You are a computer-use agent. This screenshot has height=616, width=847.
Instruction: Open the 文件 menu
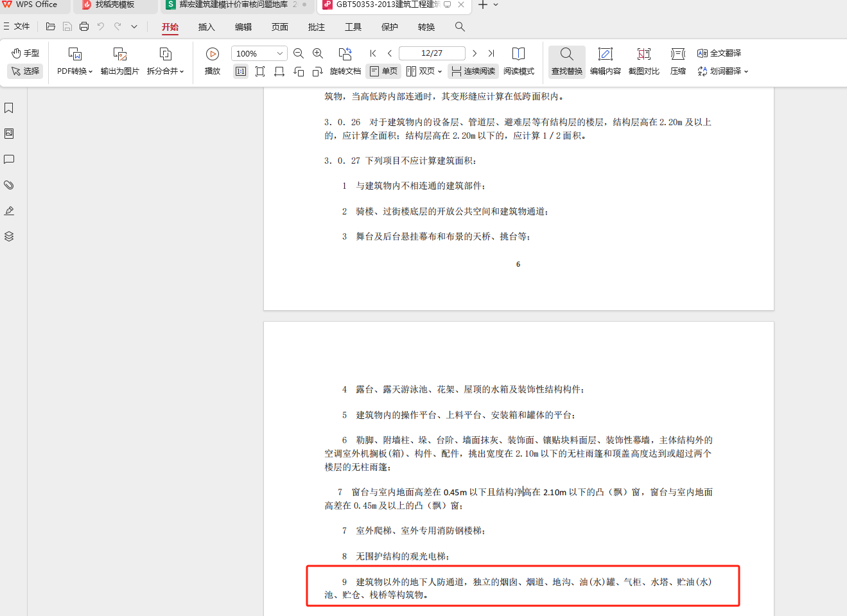[17, 26]
